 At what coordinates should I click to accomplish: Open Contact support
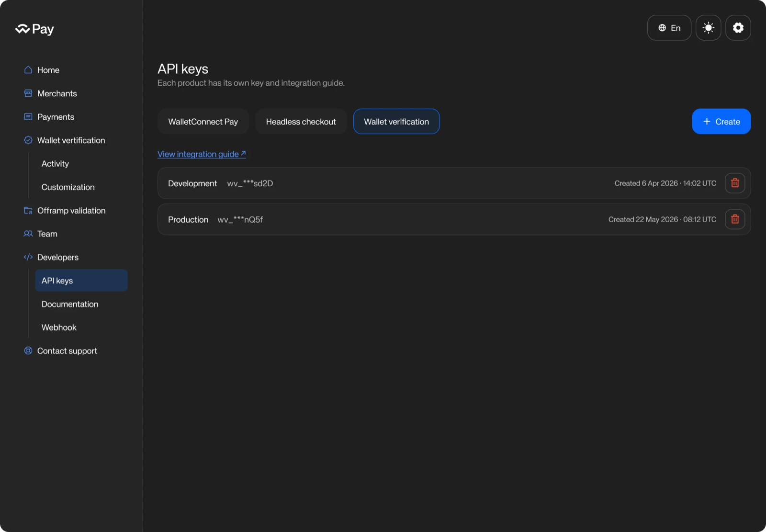(67, 351)
